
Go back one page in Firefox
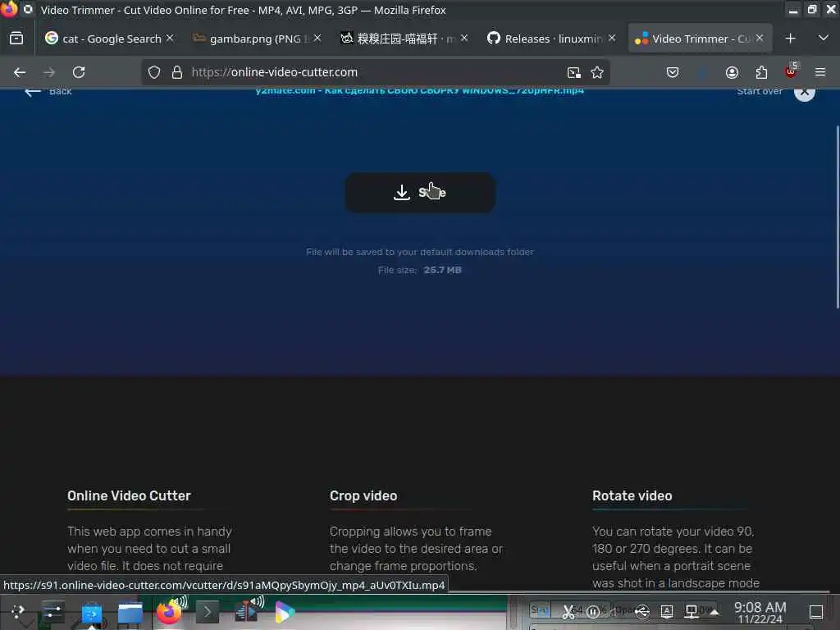coord(20,72)
